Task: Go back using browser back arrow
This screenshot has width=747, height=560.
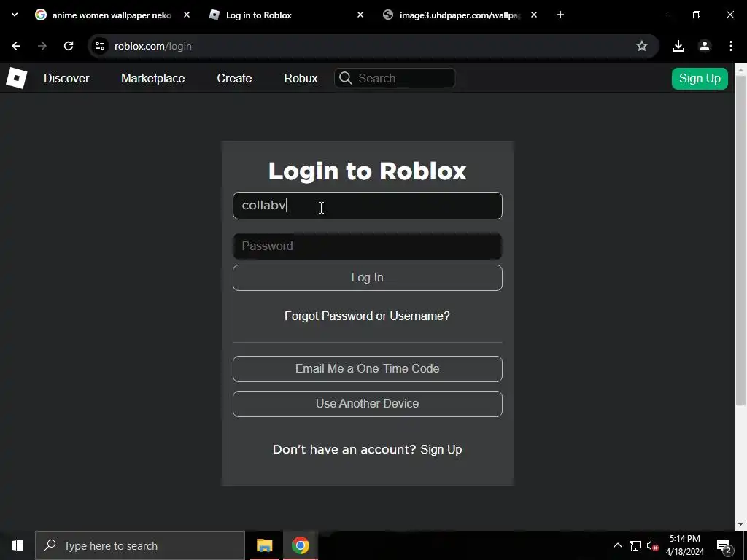Action: click(16, 46)
